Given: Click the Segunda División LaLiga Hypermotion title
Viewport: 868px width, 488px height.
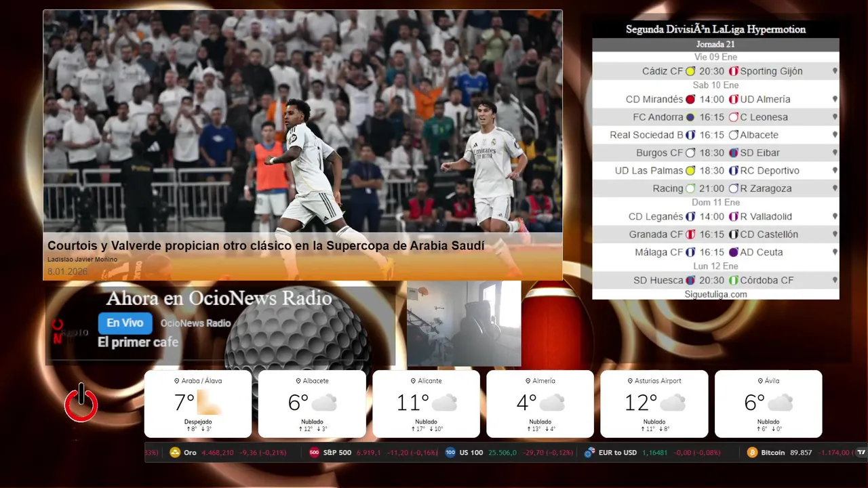Looking at the screenshot, I should (715, 29).
